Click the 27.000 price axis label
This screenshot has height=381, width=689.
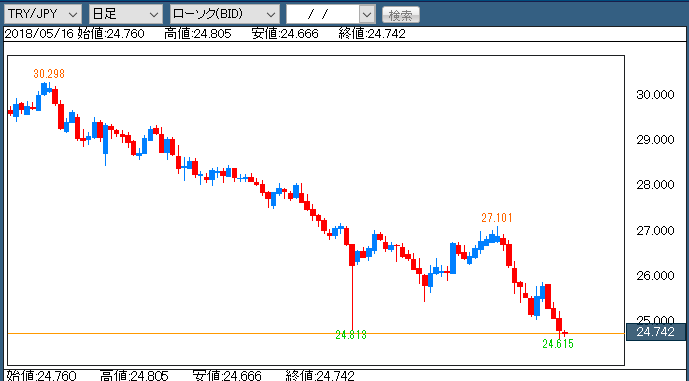tap(655, 231)
